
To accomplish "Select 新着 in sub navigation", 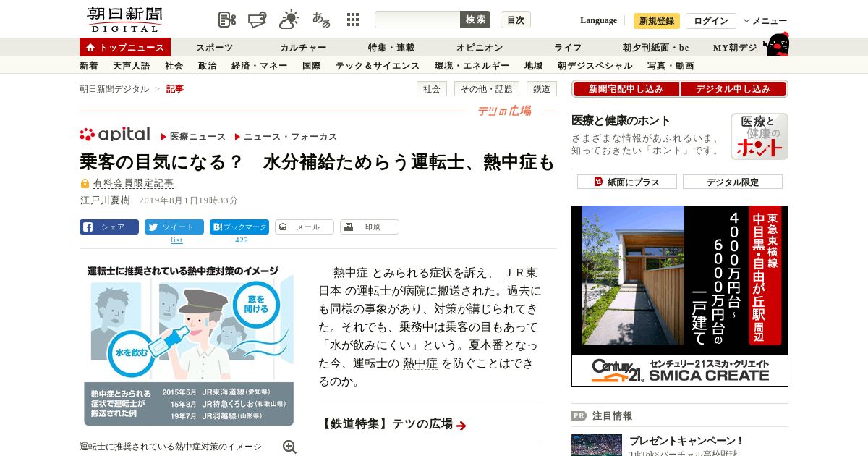I will pos(89,66).
